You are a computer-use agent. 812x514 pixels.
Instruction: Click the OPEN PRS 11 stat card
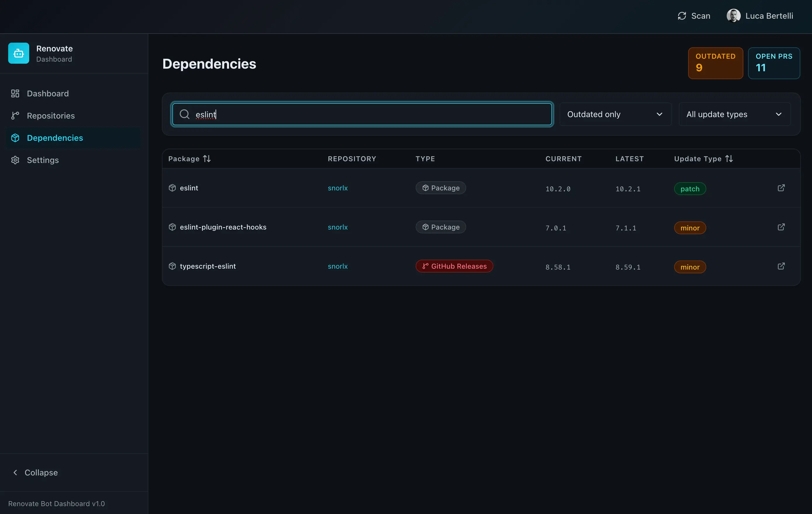click(x=774, y=63)
